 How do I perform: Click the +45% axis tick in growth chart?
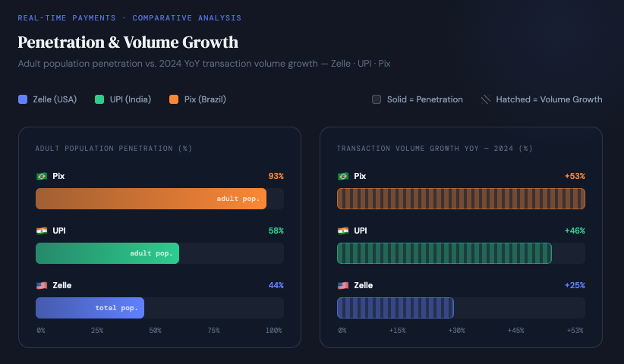point(515,331)
